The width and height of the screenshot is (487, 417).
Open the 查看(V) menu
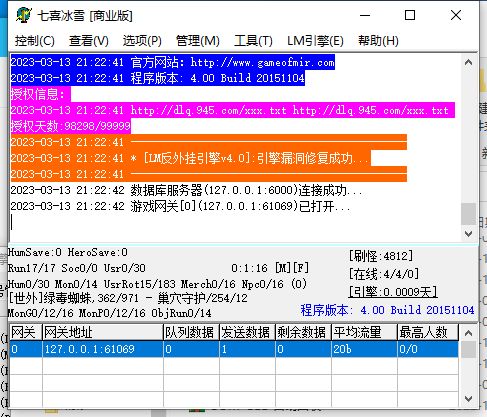coord(89,41)
